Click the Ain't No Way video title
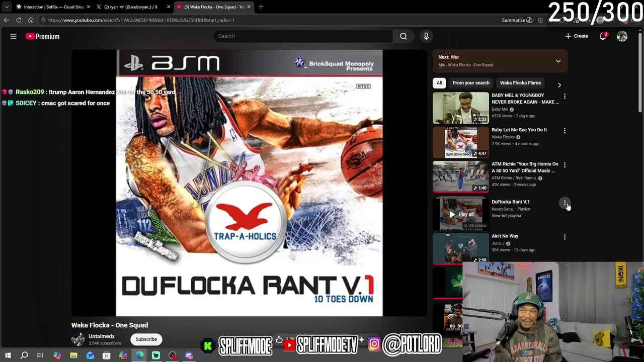This screenshot has height=362, width=644. click(x=505, y=236)
